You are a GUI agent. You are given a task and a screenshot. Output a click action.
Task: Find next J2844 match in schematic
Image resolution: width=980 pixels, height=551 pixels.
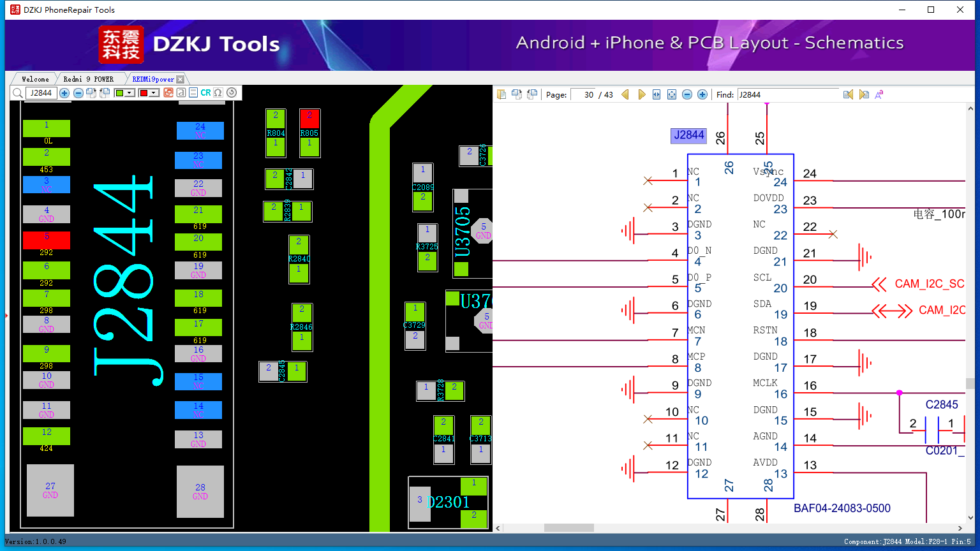[x=864, y=94]
